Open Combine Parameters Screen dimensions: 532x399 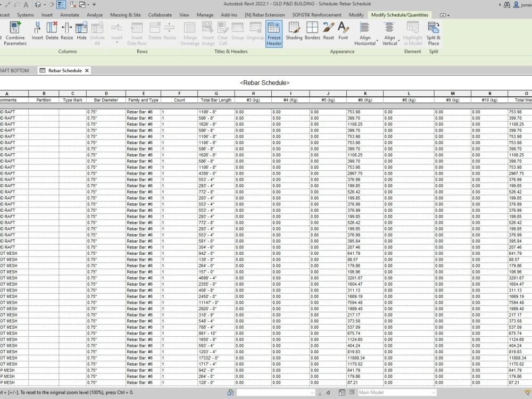[15, 34]
